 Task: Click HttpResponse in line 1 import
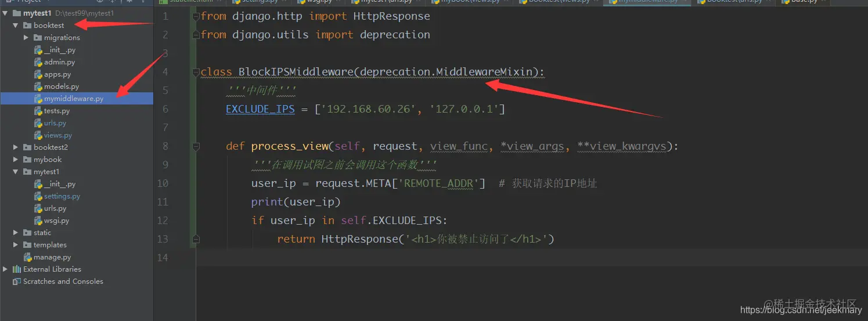392,16
